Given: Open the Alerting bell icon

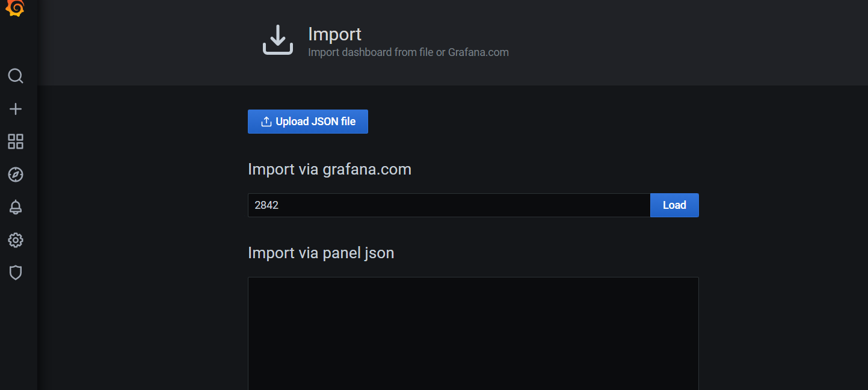Looking at the screenshot, I should [16, 208].
